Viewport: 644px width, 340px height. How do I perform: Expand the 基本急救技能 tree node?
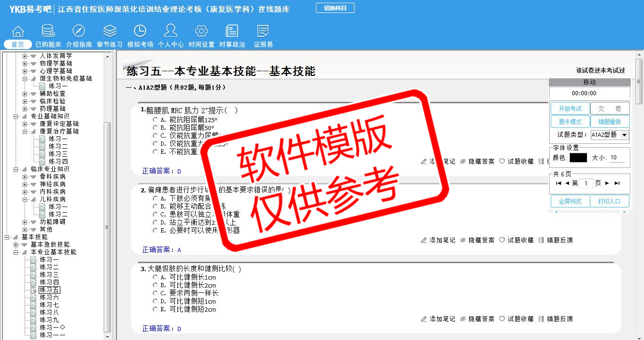16,245
